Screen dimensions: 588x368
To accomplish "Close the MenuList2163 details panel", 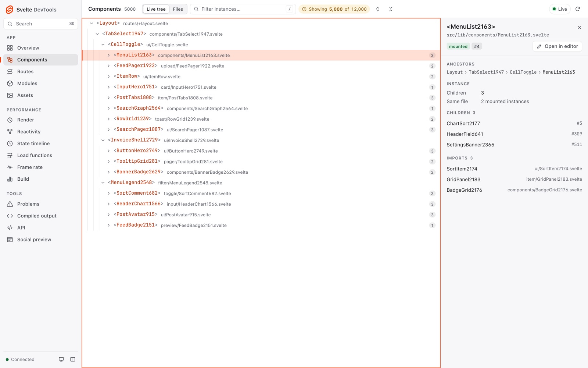I will click(579, 28).
